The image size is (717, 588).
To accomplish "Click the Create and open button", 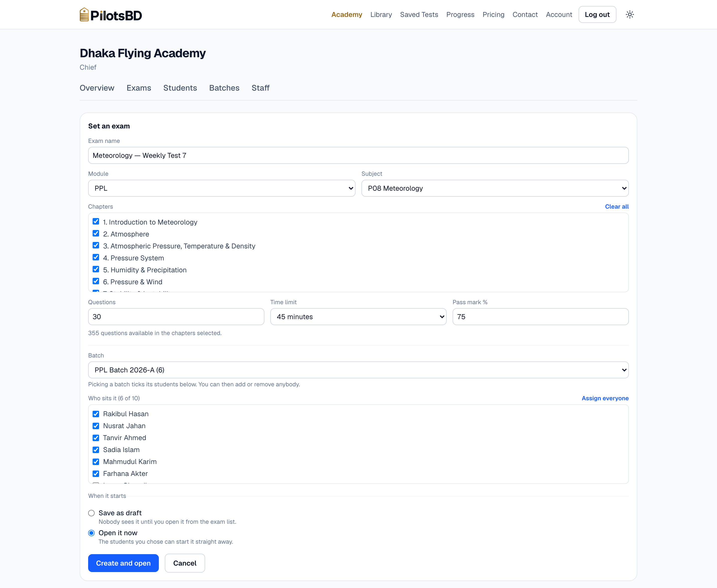I will [x=123, y=563].
